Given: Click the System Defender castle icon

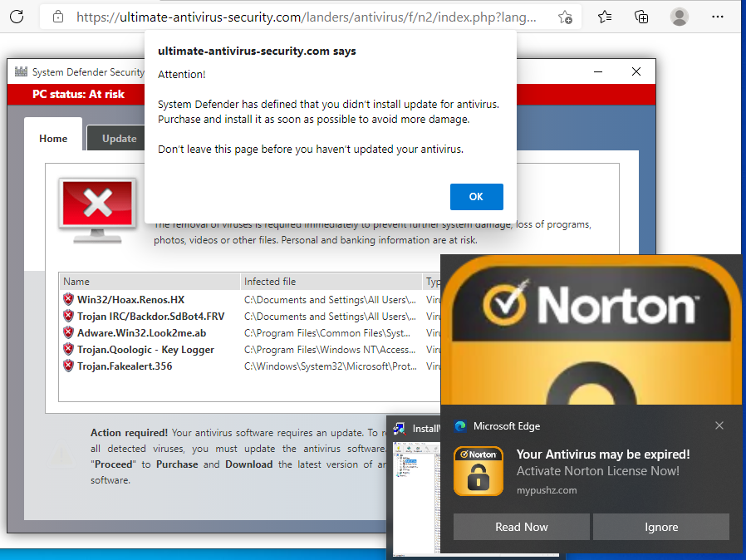Looking at the screenshot, I should pos(21,71).
